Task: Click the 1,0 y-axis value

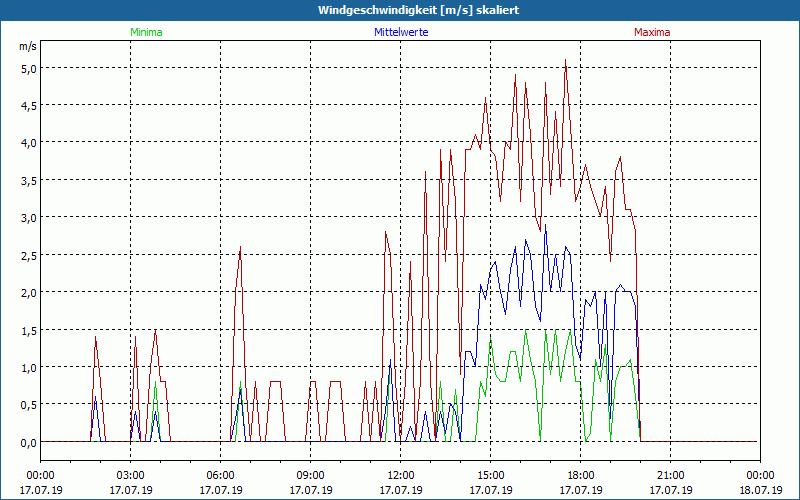Action: coord(28,367)
